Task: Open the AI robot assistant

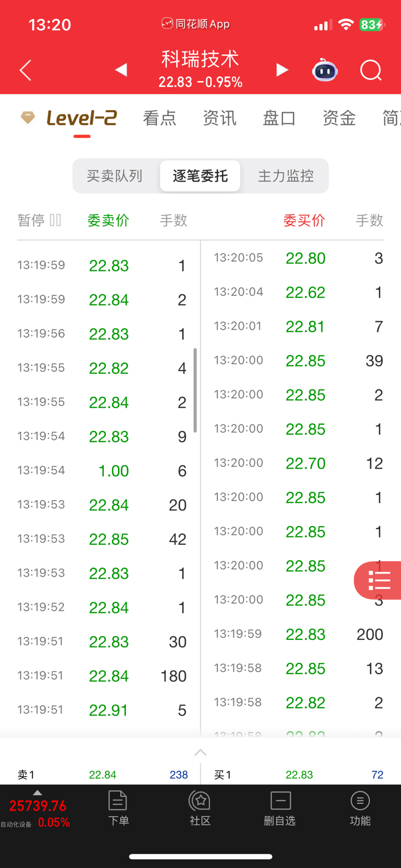Action: click(x=325, y=70)
